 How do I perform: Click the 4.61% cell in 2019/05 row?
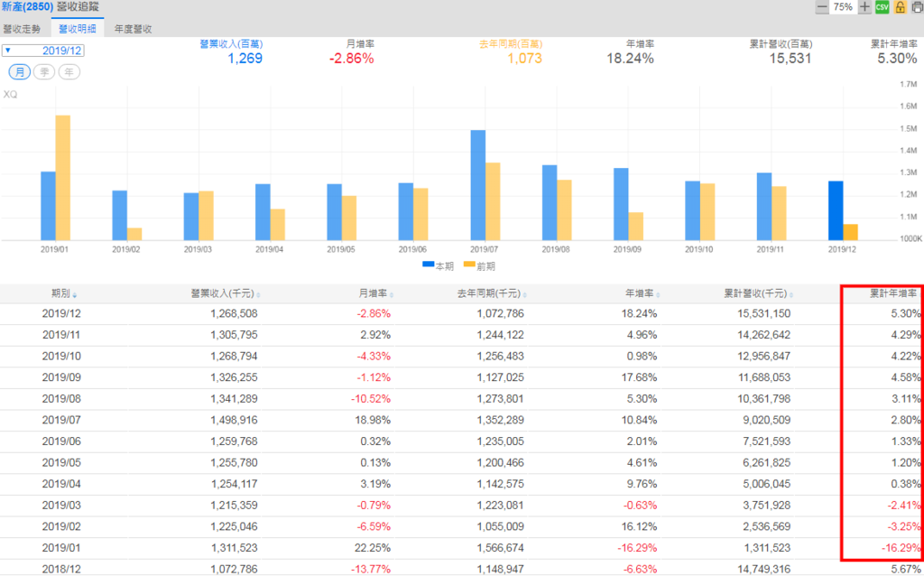(642, 462)
